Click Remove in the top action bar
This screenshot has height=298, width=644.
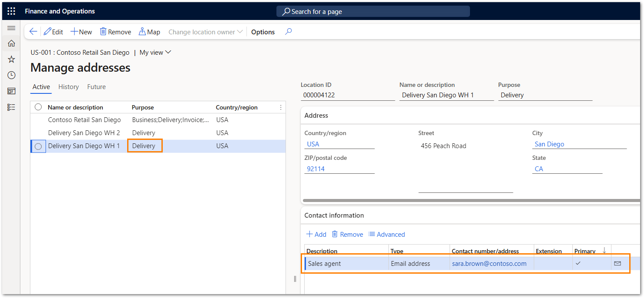point(115,32)
